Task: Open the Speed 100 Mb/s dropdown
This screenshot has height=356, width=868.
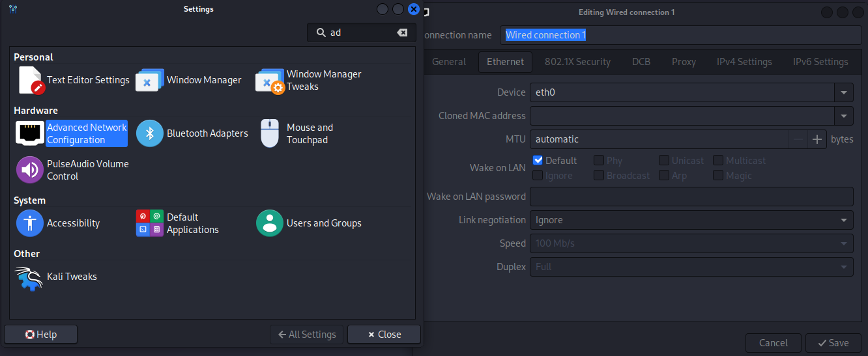Action: 691,243
